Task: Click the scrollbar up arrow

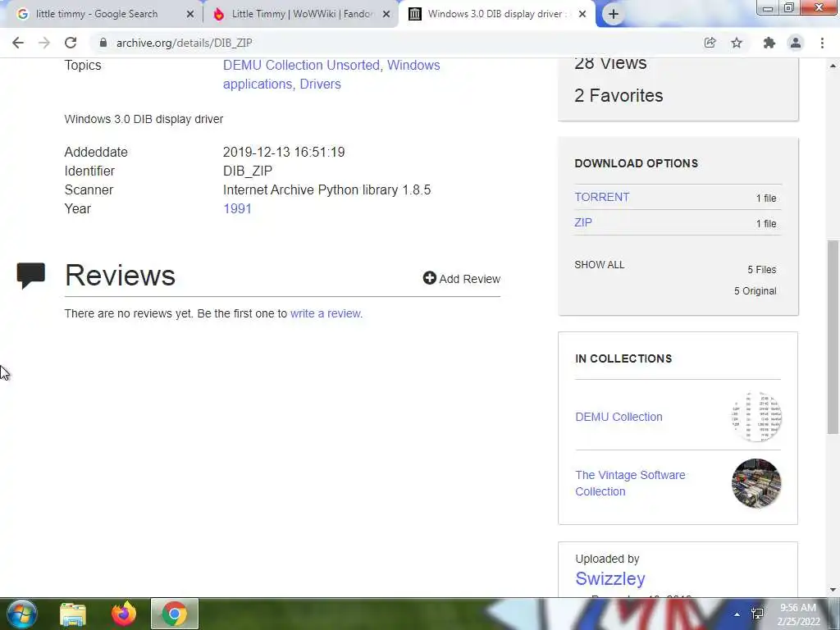Action: click(x=833, y=66)
